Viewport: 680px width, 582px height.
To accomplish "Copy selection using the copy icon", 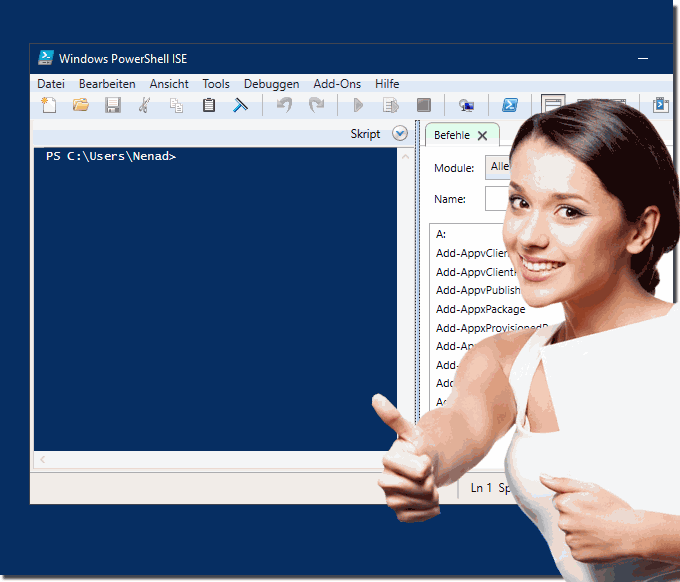I will point(177,105).
